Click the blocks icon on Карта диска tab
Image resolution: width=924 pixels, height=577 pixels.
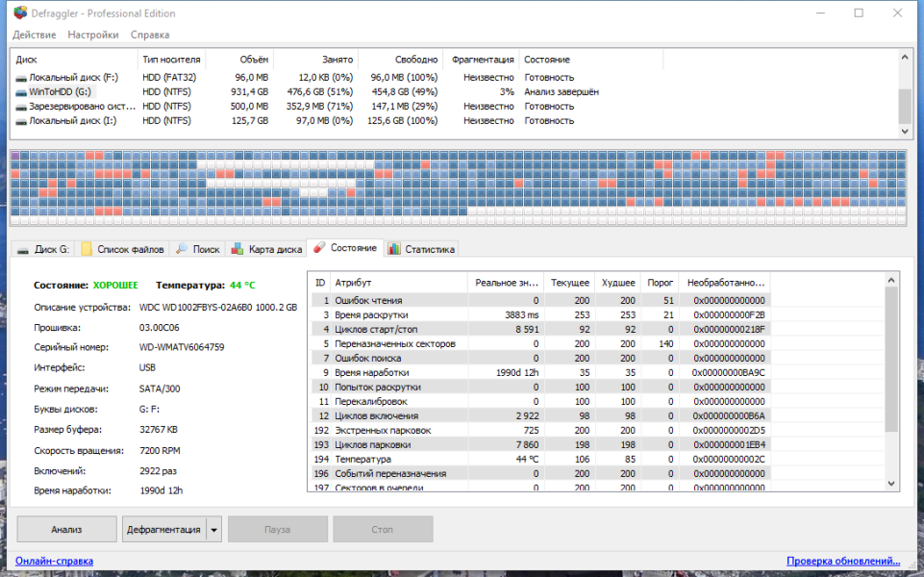pos(237,249)
